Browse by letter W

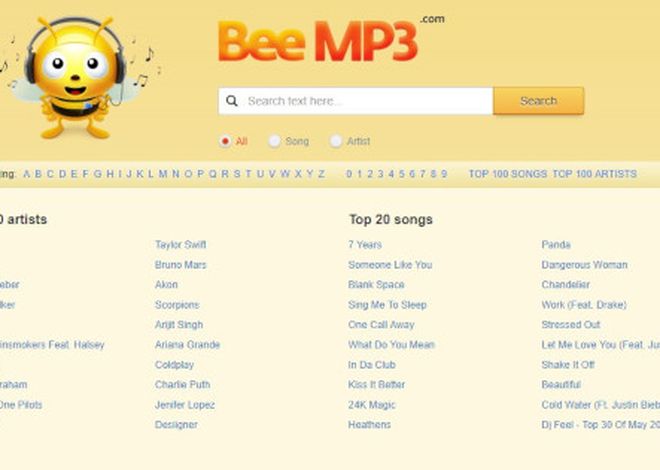point(285,174)
